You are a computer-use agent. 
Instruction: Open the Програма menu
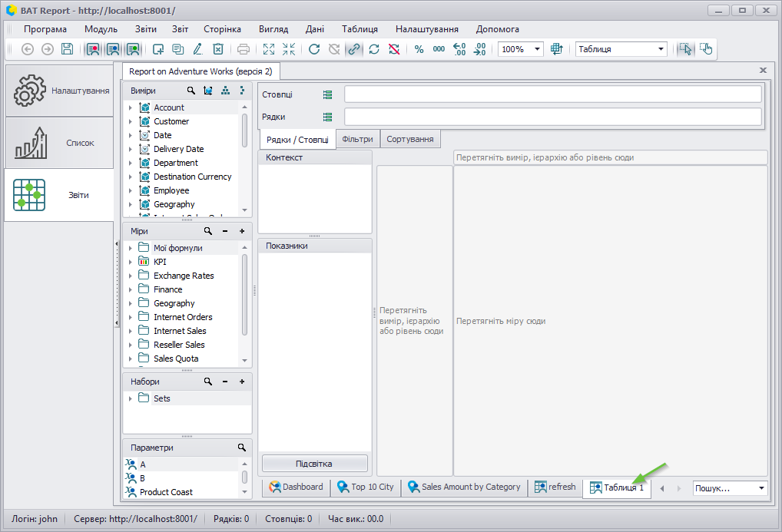[x=45, y=29]
